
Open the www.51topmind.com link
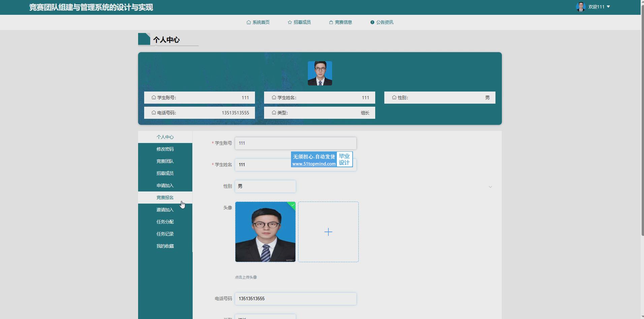click(314, 164)
